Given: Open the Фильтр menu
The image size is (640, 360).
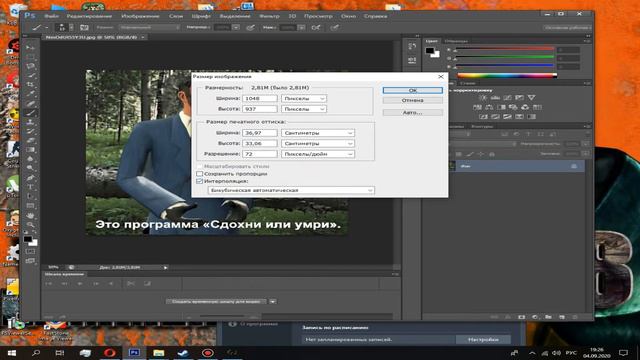Looking at the screenshot, I should pyautogui.click(x=269, y=16).
